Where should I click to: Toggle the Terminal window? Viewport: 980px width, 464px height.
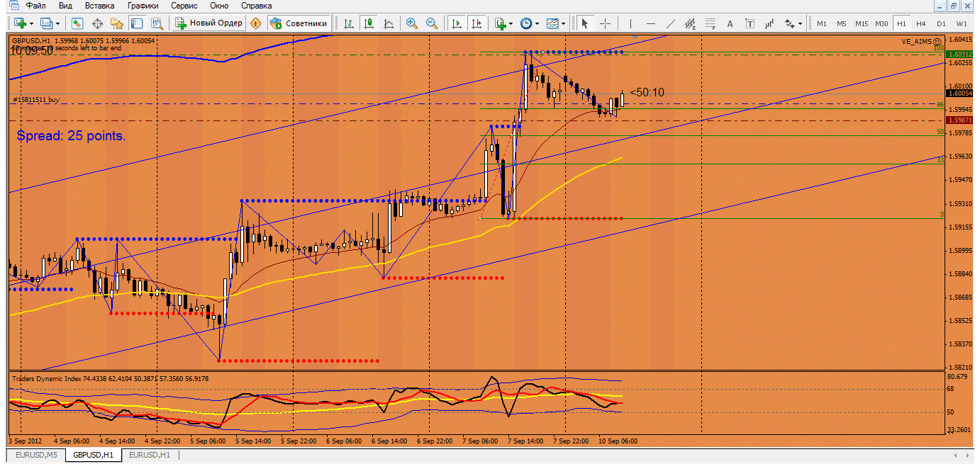click(x=138, y=23)
